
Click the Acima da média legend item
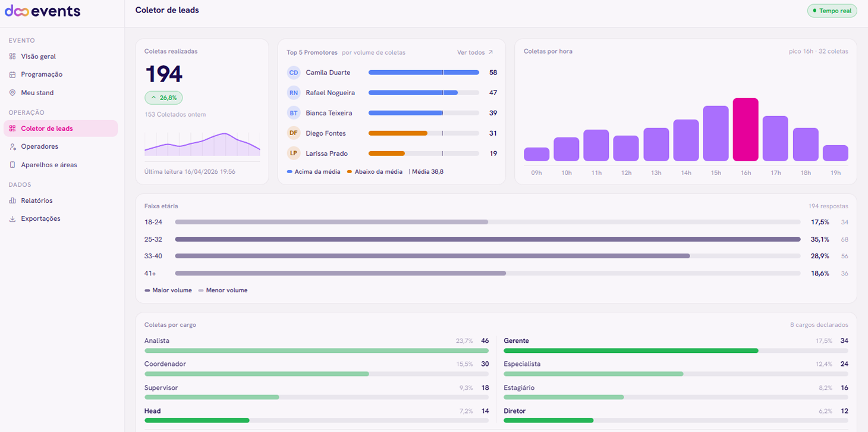(313, 171)
